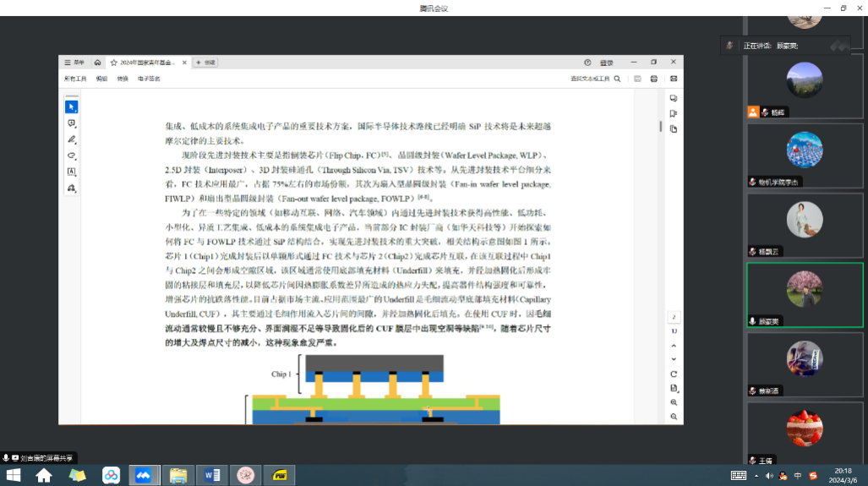
Task: Zoom in on the PDF page
Action: point(674,403)
